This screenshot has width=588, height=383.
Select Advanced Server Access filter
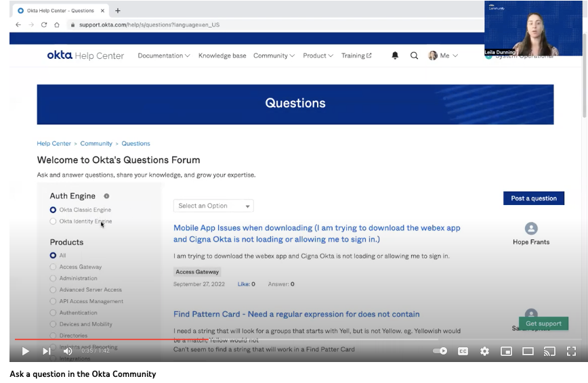click(53, 290)
